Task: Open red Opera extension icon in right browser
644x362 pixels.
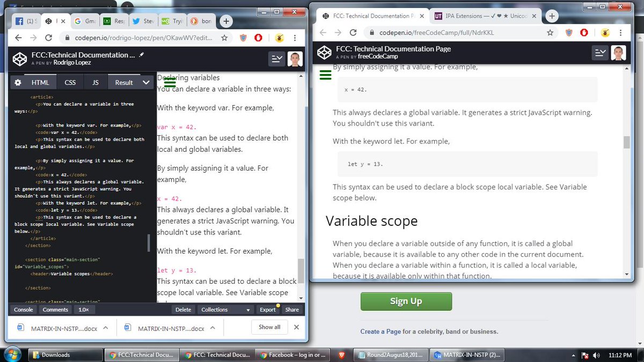Action: click(x=584, y=32)
